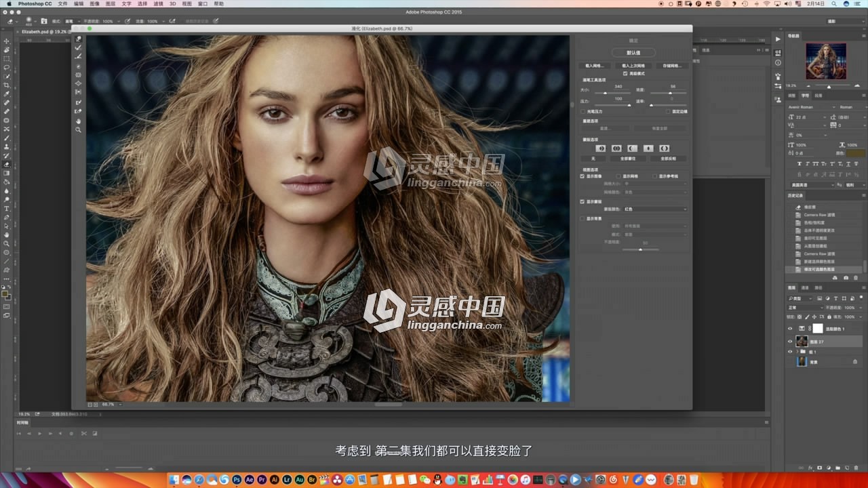
Task: Select the Hand tool in Liquify toolbar
Action: pyautogui.click(x=79, y=121)
